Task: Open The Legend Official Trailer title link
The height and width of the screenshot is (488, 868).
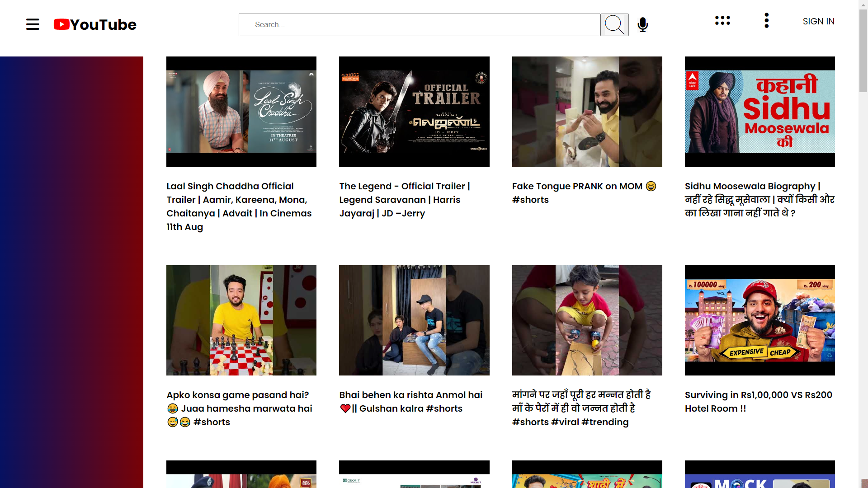Action: (x=404, y=199)
